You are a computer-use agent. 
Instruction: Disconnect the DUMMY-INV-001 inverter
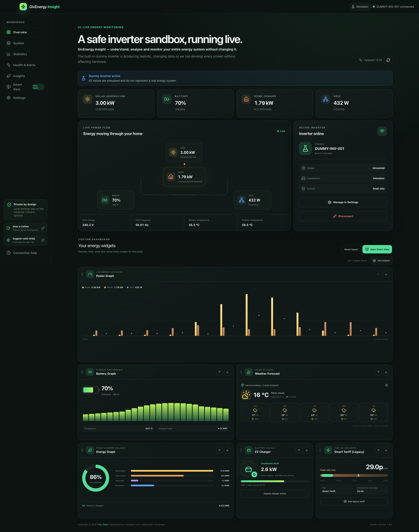(343, 216)
